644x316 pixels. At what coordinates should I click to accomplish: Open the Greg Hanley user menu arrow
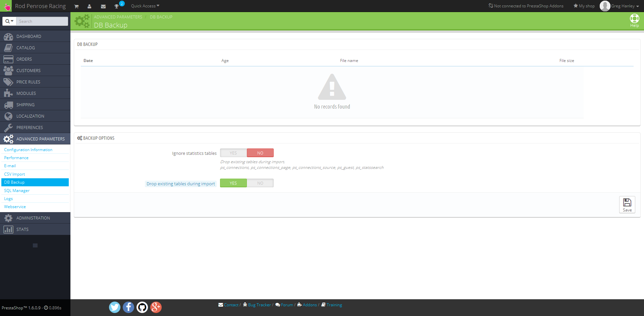637,6
